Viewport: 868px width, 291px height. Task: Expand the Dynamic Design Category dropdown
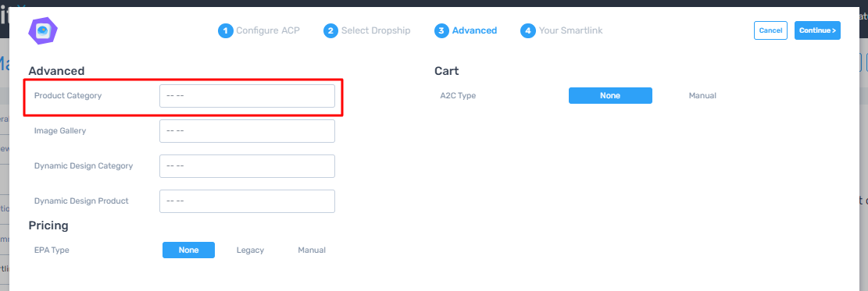(247, 166)
